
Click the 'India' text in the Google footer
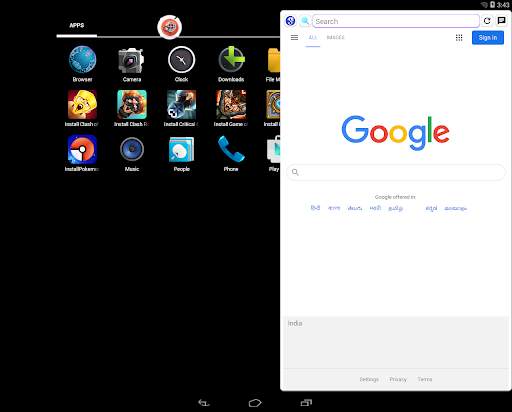pyautogui.click(x=295, y=323)
